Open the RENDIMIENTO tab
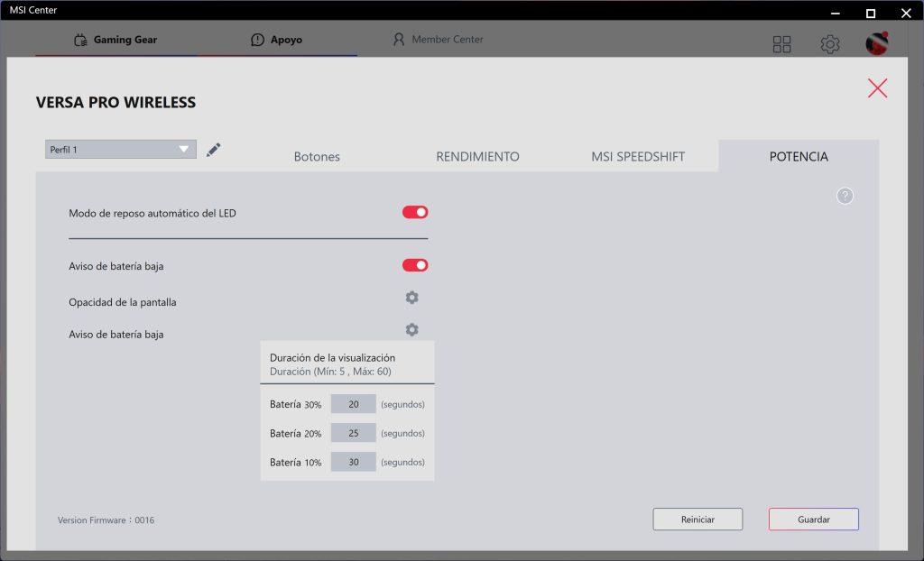The image size is (924, 561). pyautogui.click(x=477, y=157)
